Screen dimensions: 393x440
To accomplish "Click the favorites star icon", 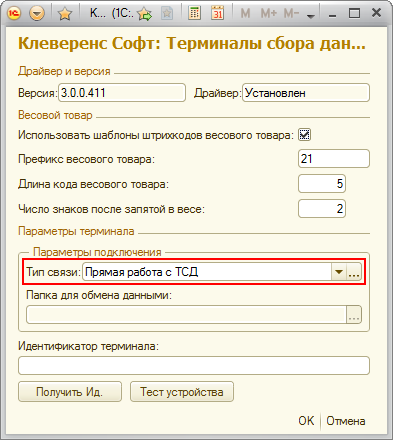I will (65, 14).
